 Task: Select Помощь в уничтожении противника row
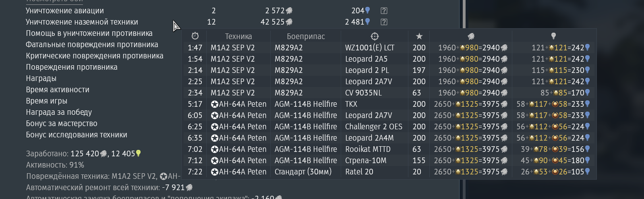point(89,33)
